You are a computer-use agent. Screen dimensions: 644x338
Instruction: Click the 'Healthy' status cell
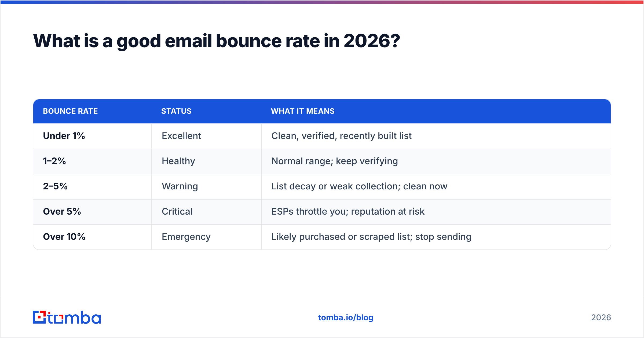point(207,161)
